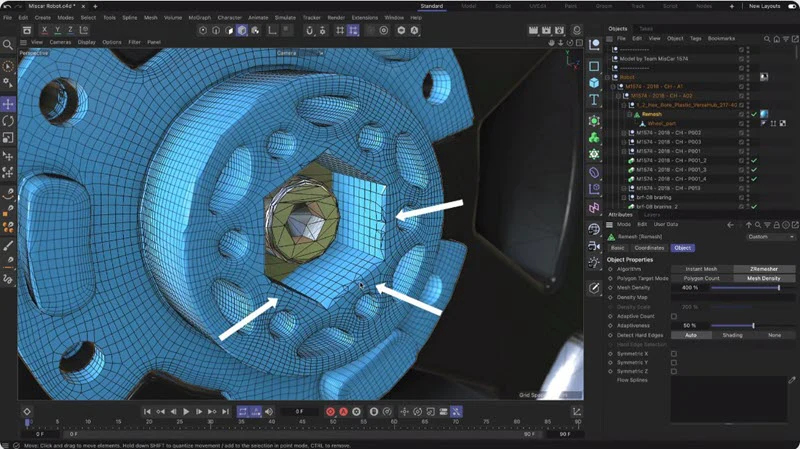Enable the Symmetric Z checkbox
800x449 pixels.
[x=674, y=371]
